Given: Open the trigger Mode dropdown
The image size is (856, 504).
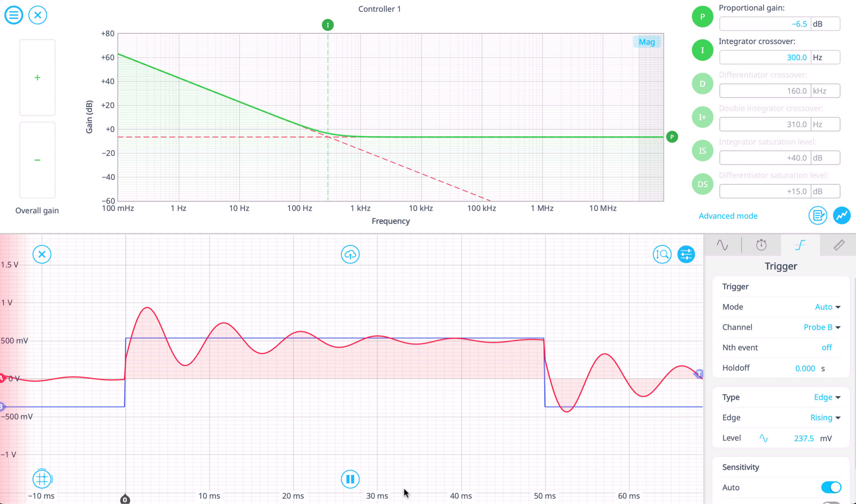Looking at the screenshot, I should coord(828,307).
